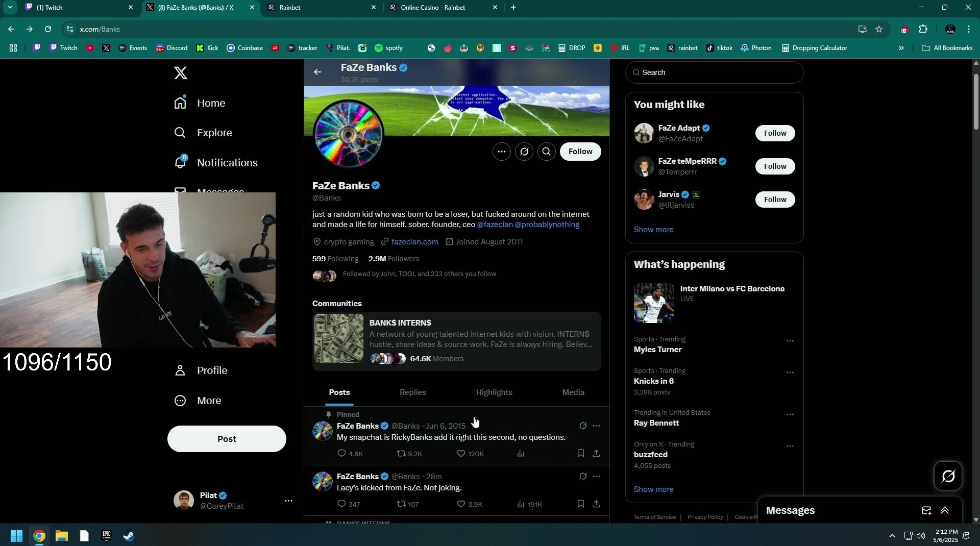The image size is (980, 546).
Task: Like the 'Lacy's kicked from FaZe' post
Action: point(469,504)
